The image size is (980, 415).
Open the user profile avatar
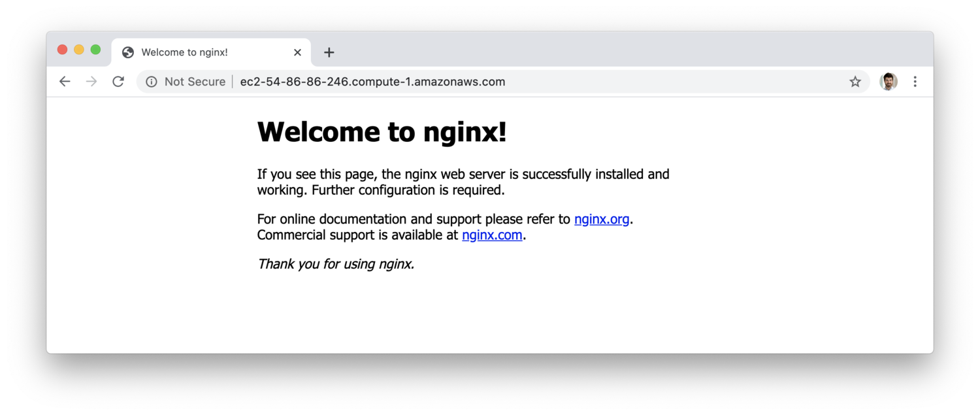click(x=889, y=82)
